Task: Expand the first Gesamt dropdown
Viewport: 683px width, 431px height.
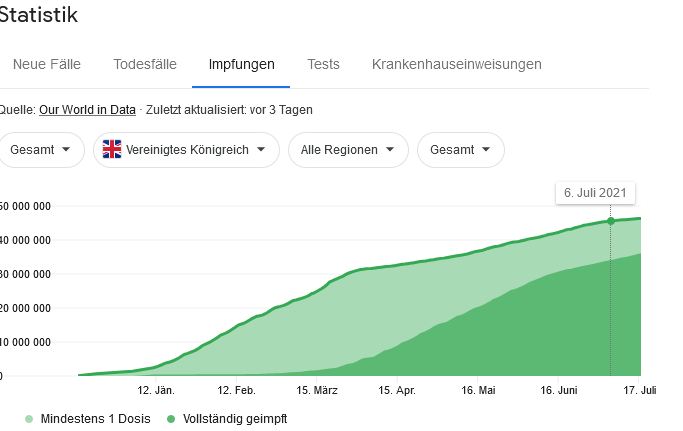Action: (40, 150)
